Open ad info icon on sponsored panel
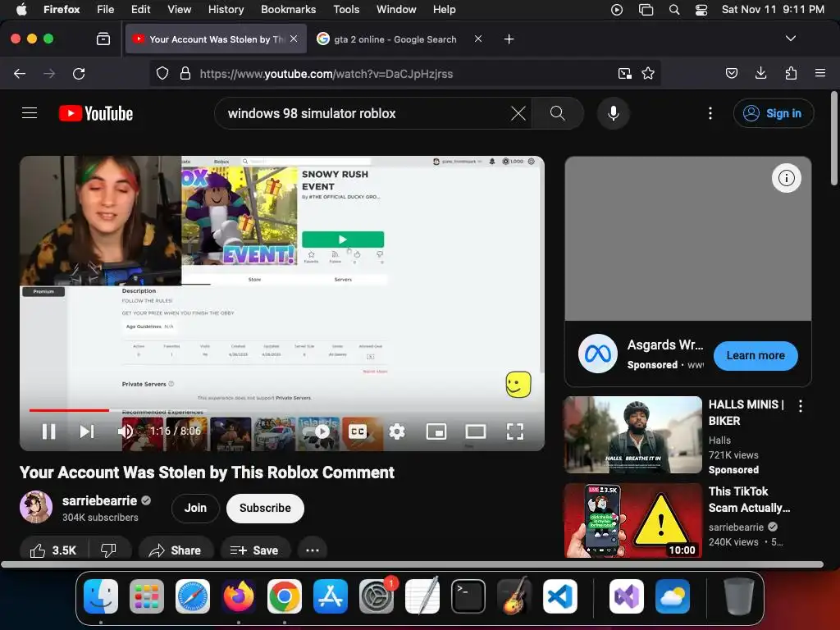Screen dimensions: 840x630 point(787,178)
